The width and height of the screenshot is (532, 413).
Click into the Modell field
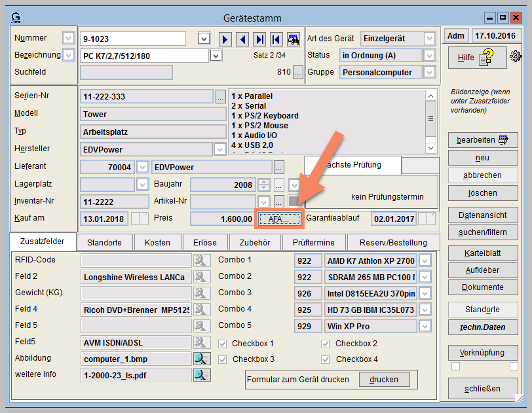(x=153, y=114)
